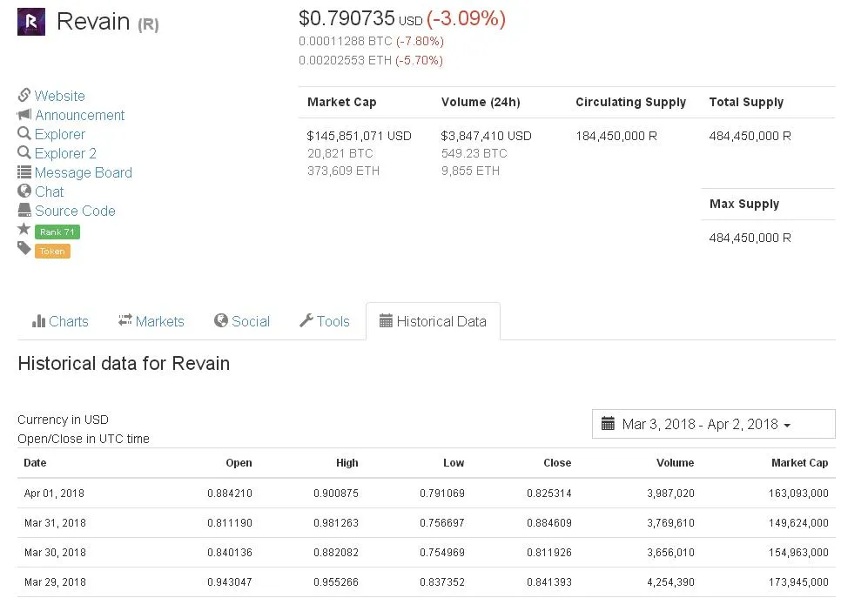Click the Low column header
Screen dimensions: 868x598
(x=454, y=463)
